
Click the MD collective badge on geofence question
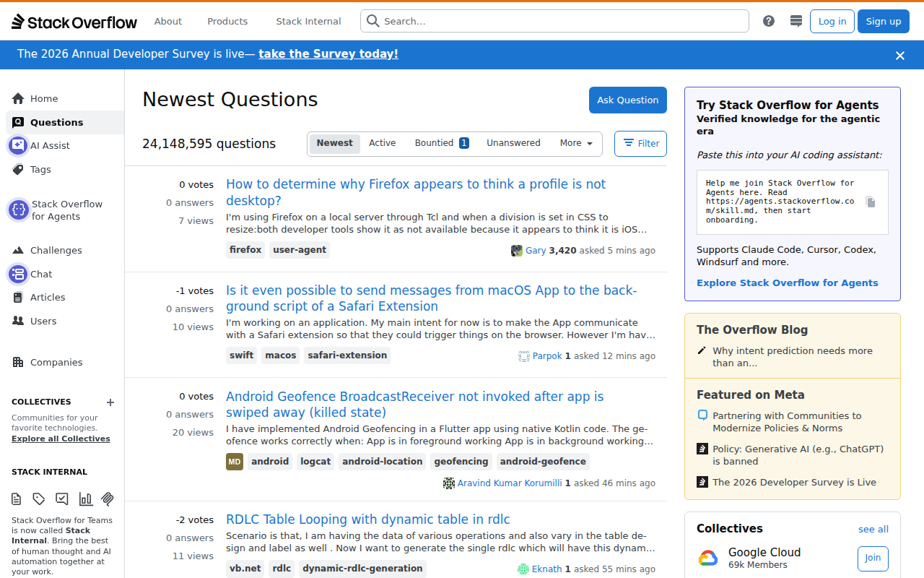point(235,462)
